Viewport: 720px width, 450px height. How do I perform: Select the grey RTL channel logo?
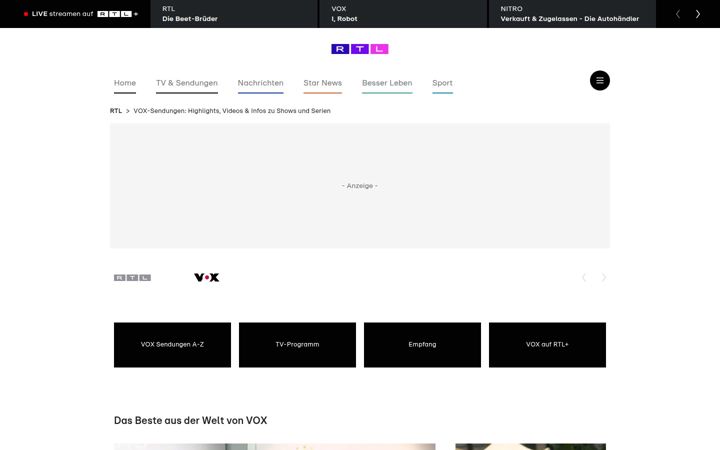click(132, 277)
